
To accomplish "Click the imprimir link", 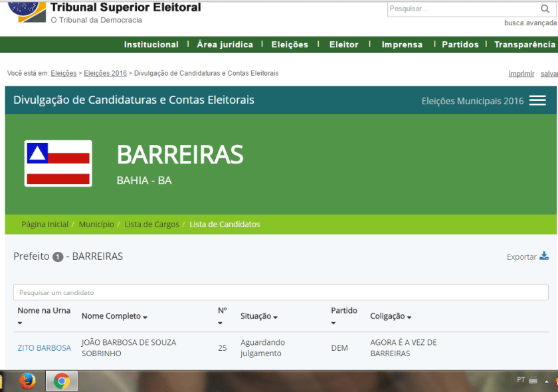I will click(521, 73).
